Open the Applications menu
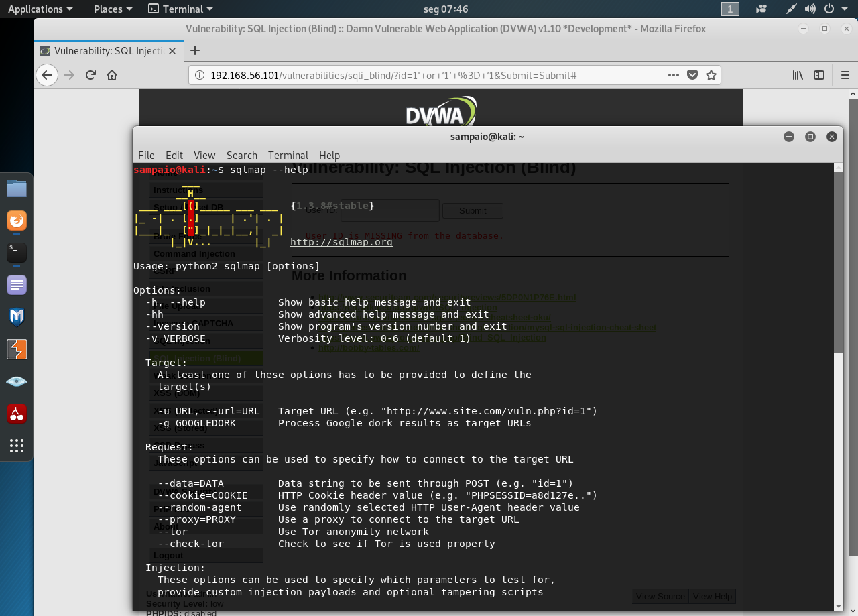Screen dimensions: 858x616 coord(40,9)
